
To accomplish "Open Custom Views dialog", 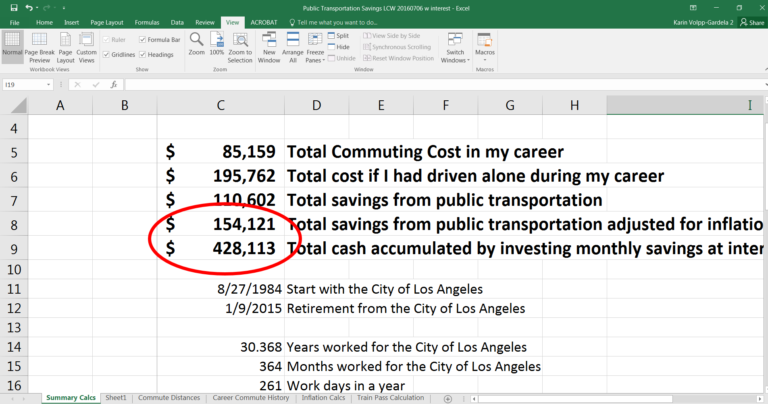I will [86, 47].
